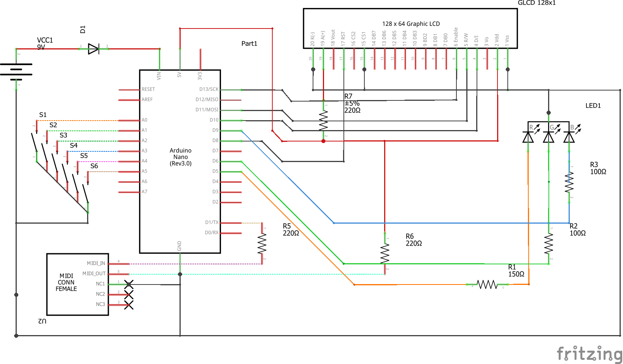Click the Arduino VIN pin label
Viewport: 623px width, 364px height.
click(159, 76)
